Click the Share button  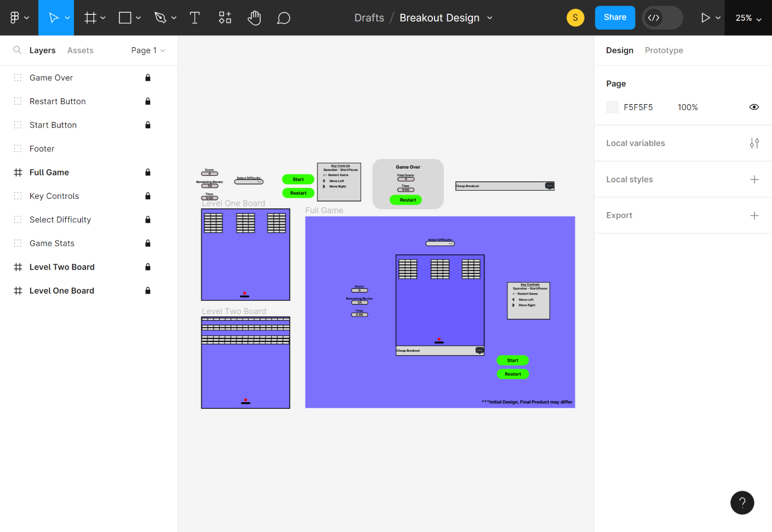614,17
